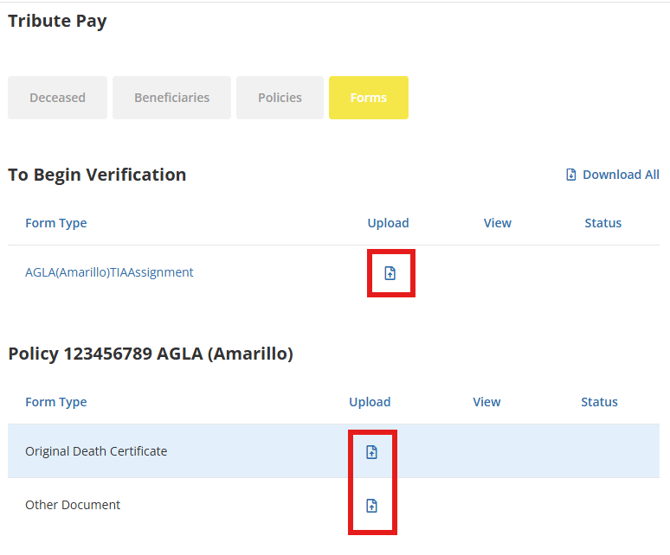The width and height of the screenshot is (670, 555).
Task: Click Form Type header in Policy 123456789 table
Action: [56, 402]
